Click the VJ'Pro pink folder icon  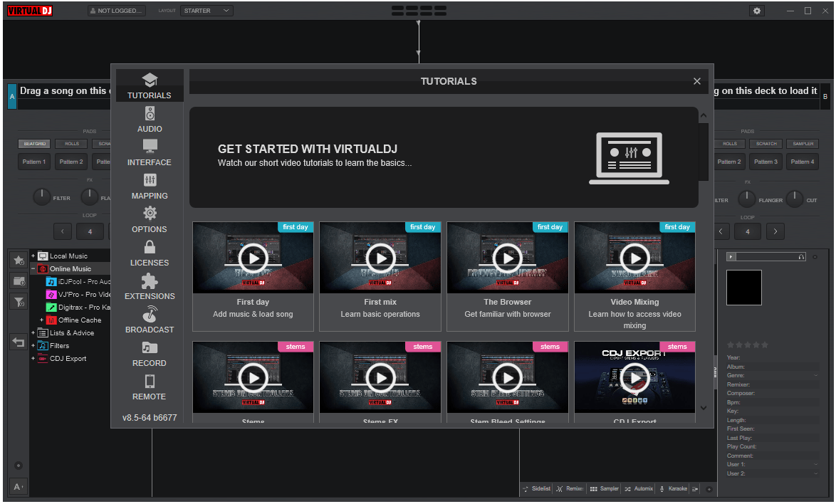tap(51, 295)
